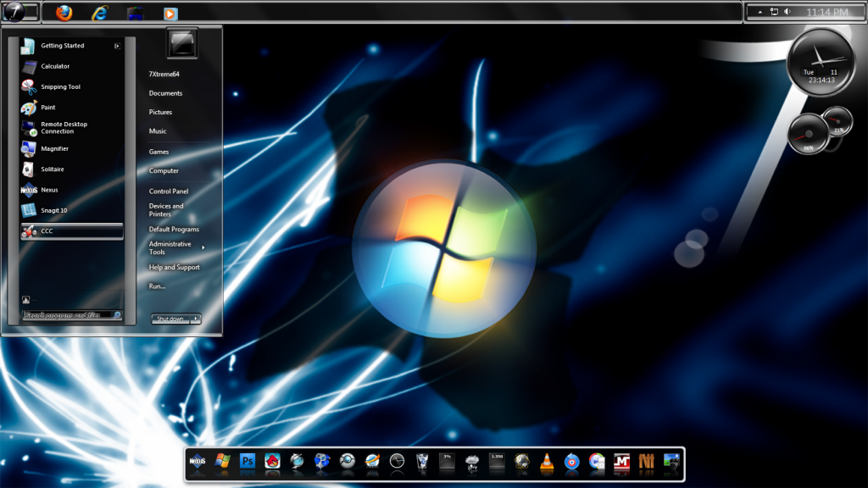Start Solitaire from the Start menu
The width and height of the screenshot is (868, 488).
[x=72, y=169]
